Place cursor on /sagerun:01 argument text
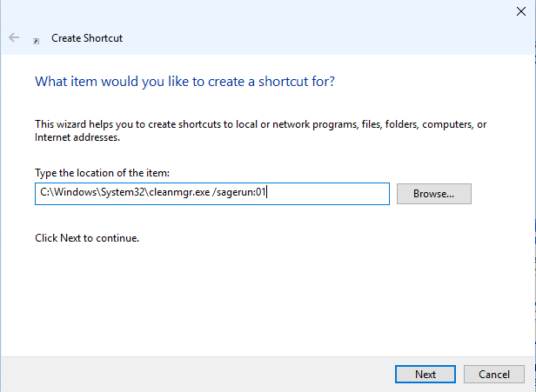Screen dimensions: 536x392 (238, 192)
